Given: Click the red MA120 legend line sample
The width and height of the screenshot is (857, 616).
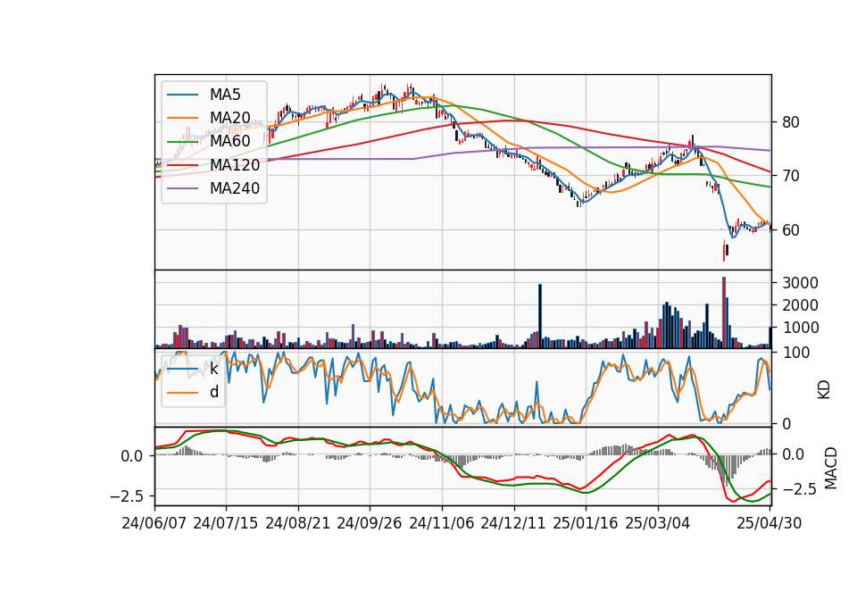Looking at the screenshot, I should pos(182,165).
